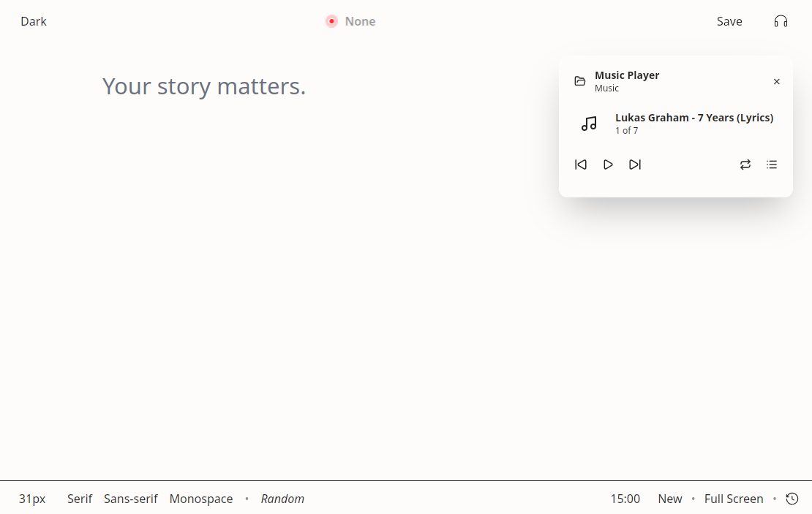
Task: Skip to the next track
Action: point(635,165)
